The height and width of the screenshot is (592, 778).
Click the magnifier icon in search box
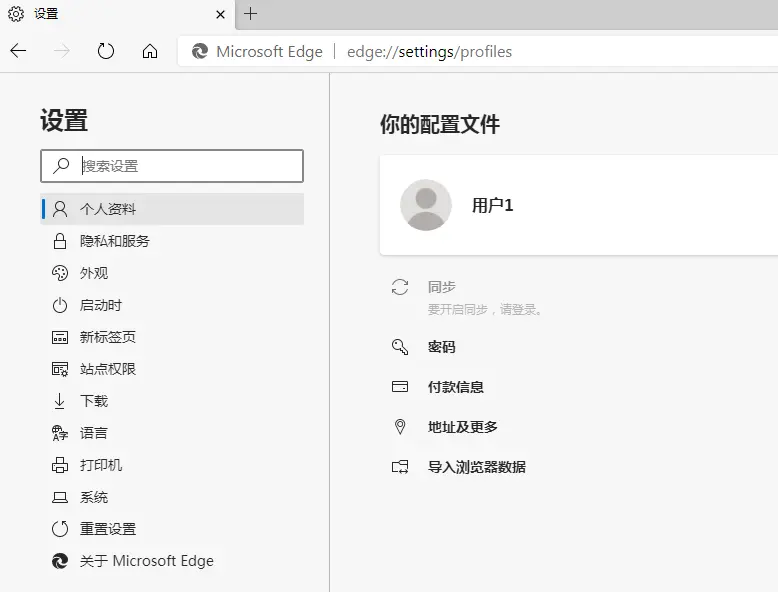pos(61,166)
